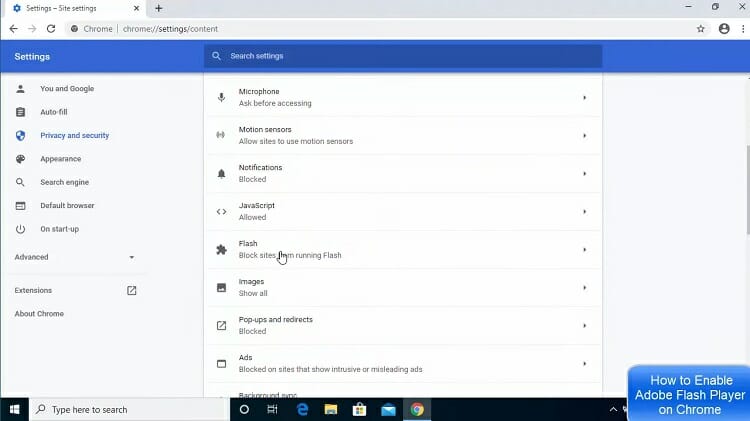Click the Extensions external-link icon
This screenshot has width=750, height=421.
coord(132,290)
